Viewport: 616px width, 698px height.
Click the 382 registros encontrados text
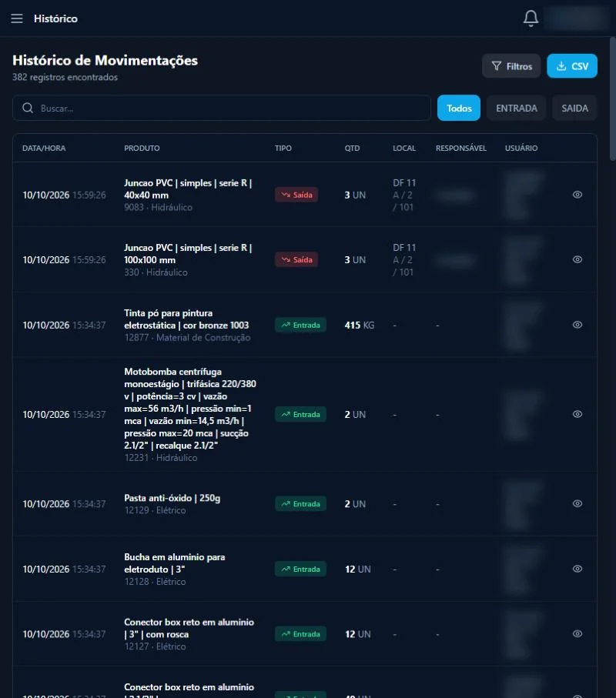click(x=65, y=77)
